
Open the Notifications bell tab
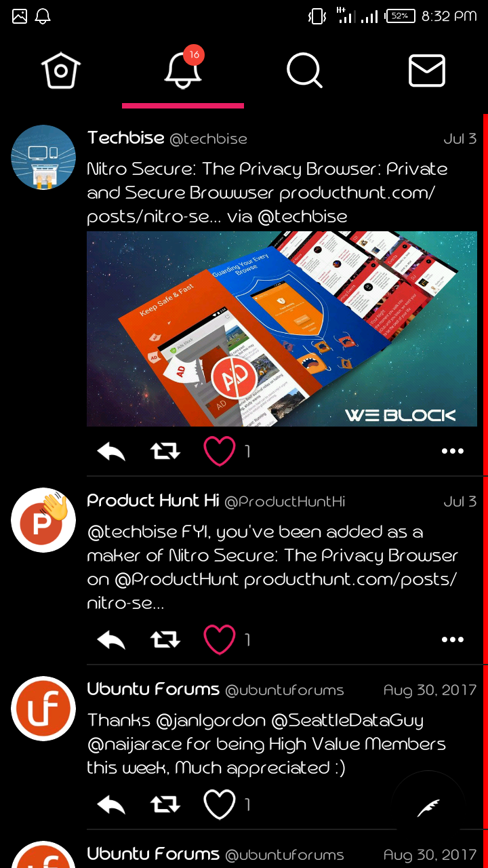[x=183, y=68]
